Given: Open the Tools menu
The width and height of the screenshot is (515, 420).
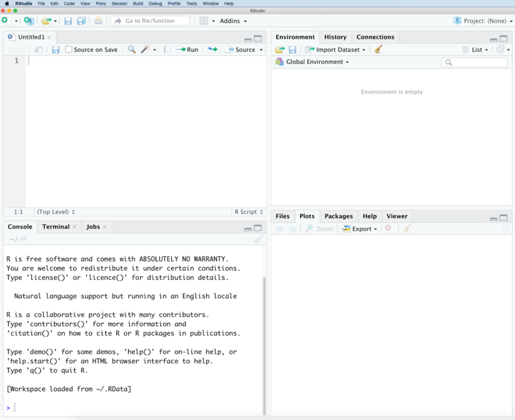Looking at the screenshot, I should [x=191, y=3].
